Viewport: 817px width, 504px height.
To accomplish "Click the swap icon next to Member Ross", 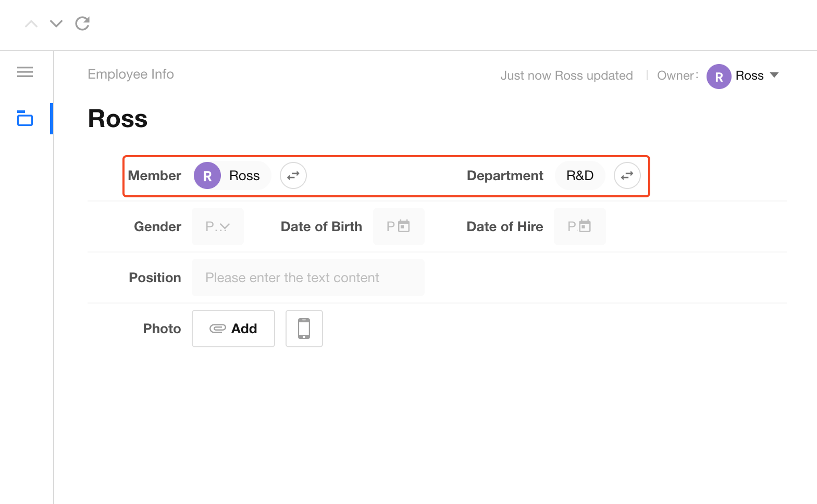I will tap(293, 175).
